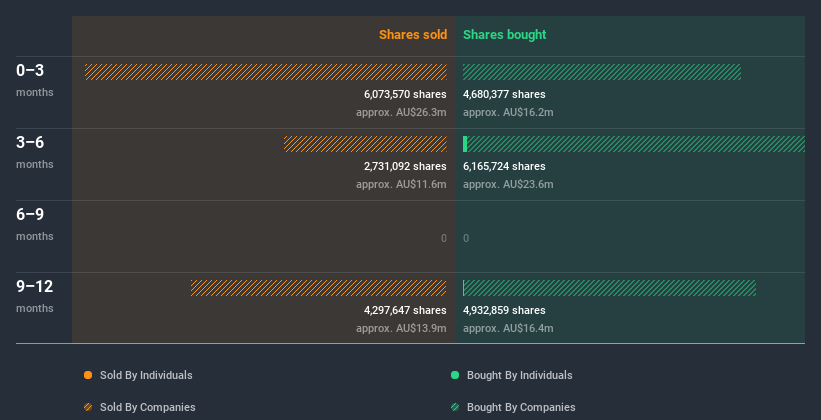Click the 4,680,377 shares value

pyautogui.click(x=504, y=94)
